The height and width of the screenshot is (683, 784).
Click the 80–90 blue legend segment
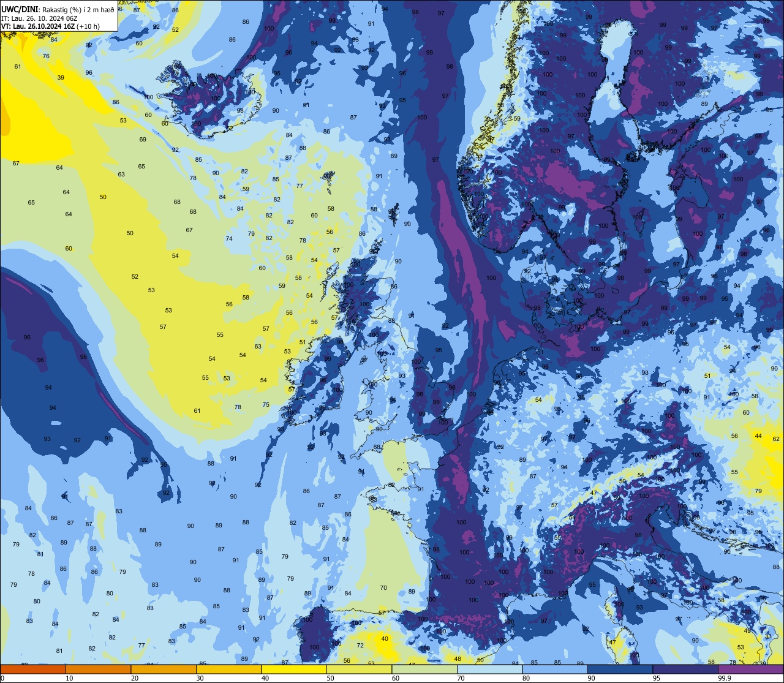(555, 669)
